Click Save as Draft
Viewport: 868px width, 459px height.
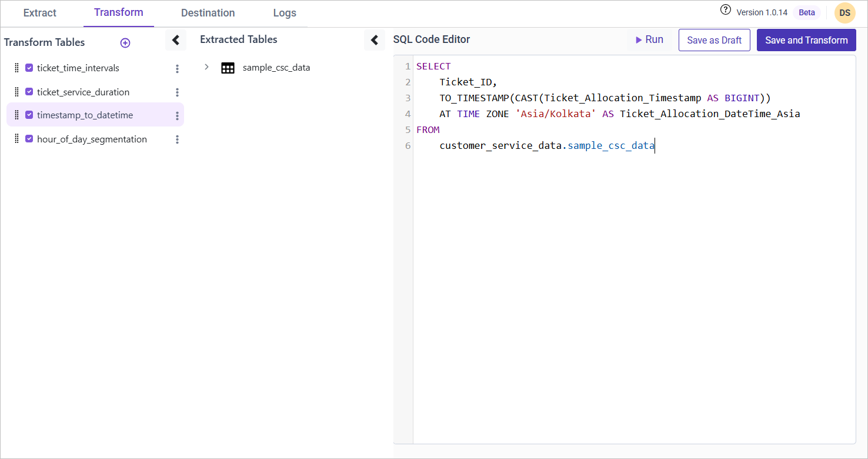pos(714,40)
